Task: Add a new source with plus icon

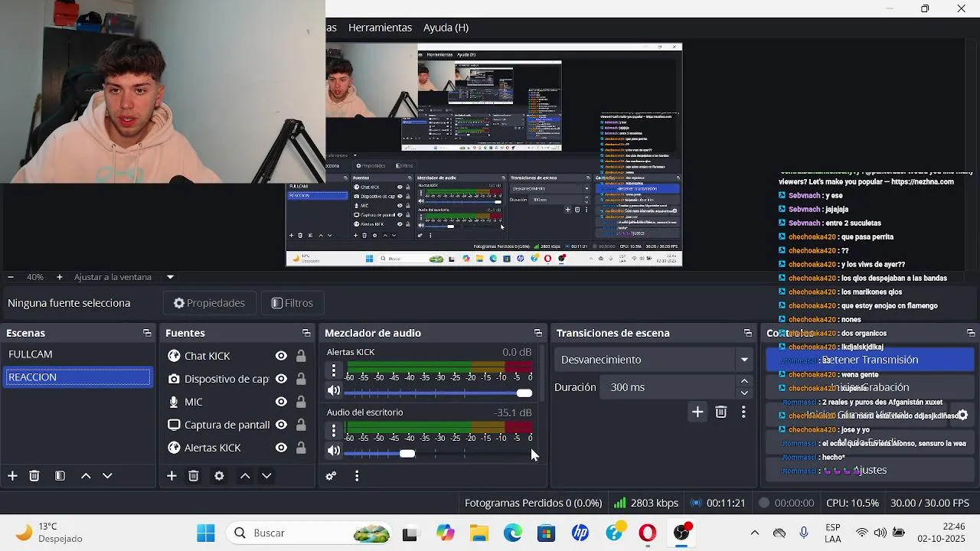Action: click(x=171, y=476)
